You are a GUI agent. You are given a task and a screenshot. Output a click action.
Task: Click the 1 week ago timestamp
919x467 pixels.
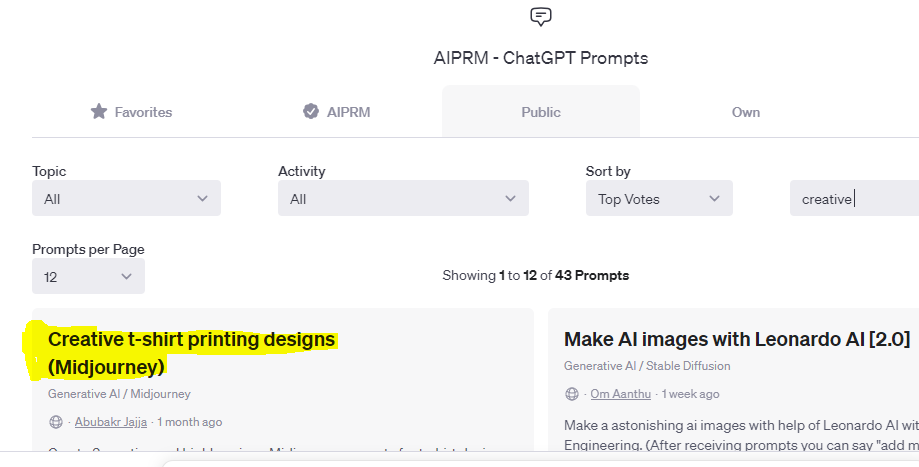tap(690, 394)
